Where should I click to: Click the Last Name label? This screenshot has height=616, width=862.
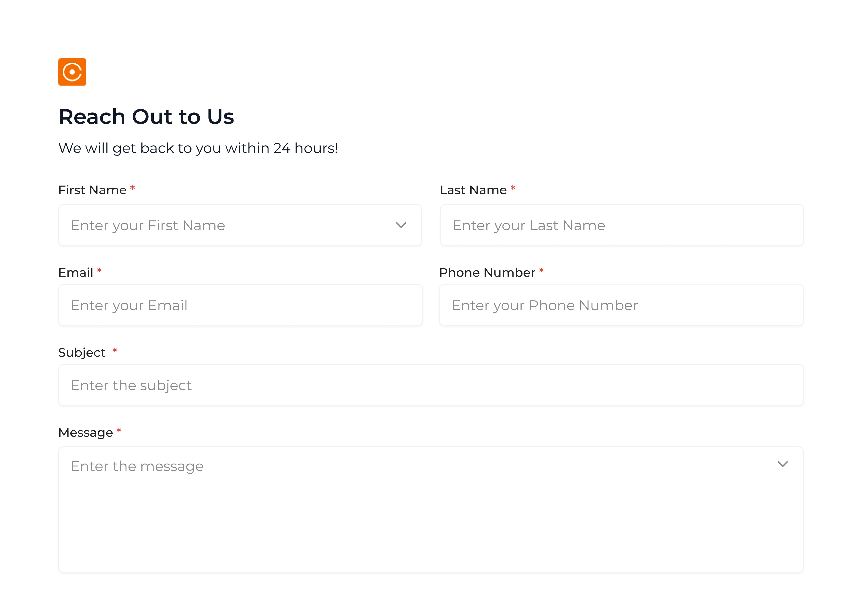473,190
